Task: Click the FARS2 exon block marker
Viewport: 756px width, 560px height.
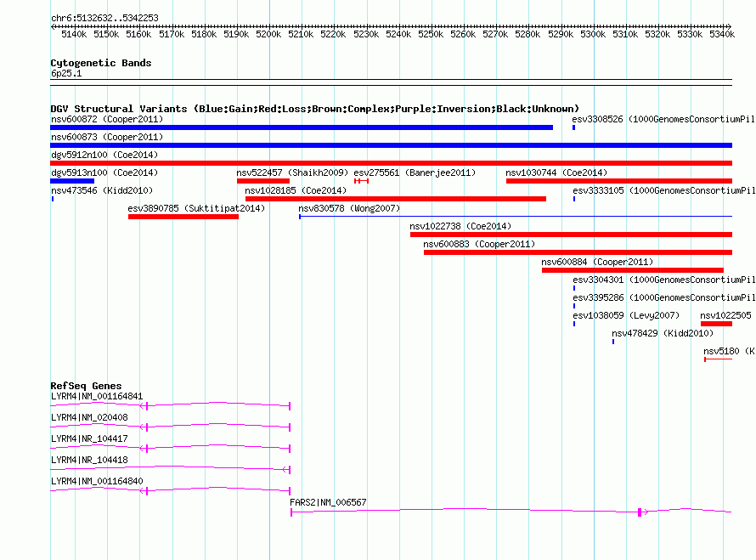Action: 640,512
